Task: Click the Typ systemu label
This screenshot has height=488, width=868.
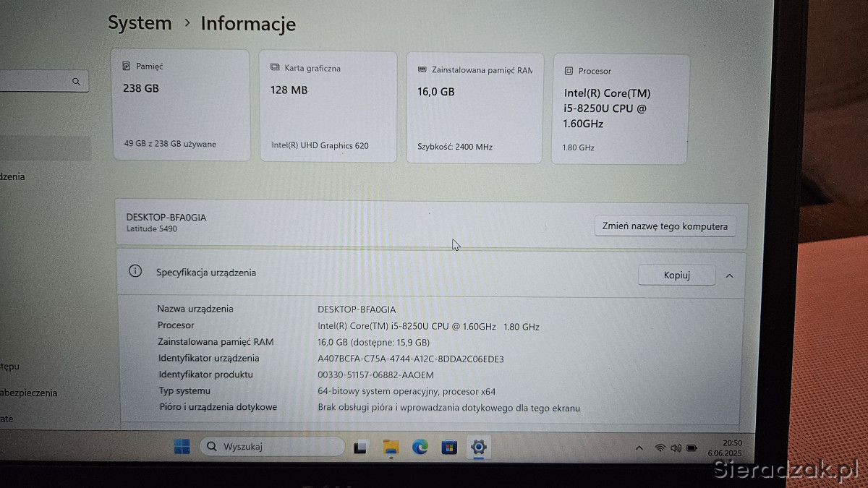Action: pyautogui.click(x=184, y=391)
